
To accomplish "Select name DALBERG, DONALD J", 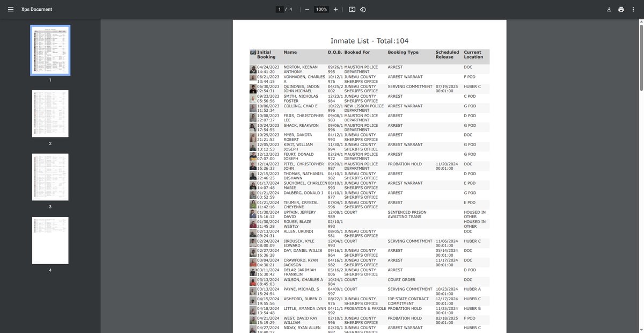I will 303,193.
